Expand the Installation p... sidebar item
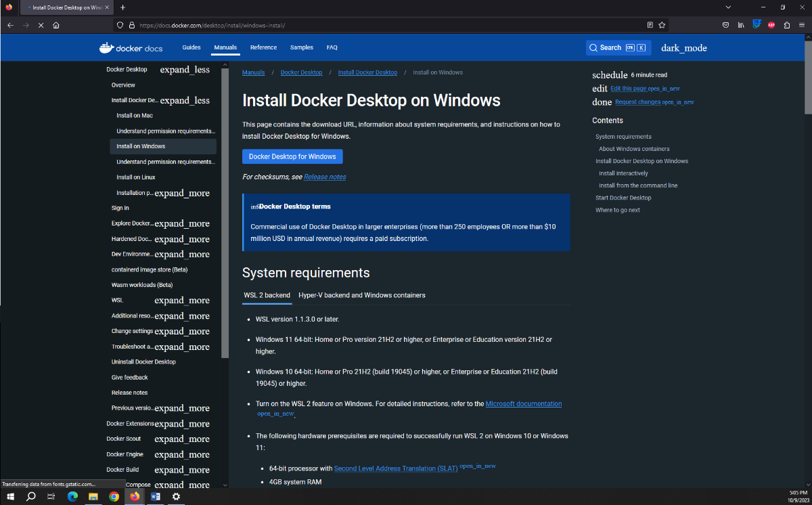812x505 pixels. [182, 193]
